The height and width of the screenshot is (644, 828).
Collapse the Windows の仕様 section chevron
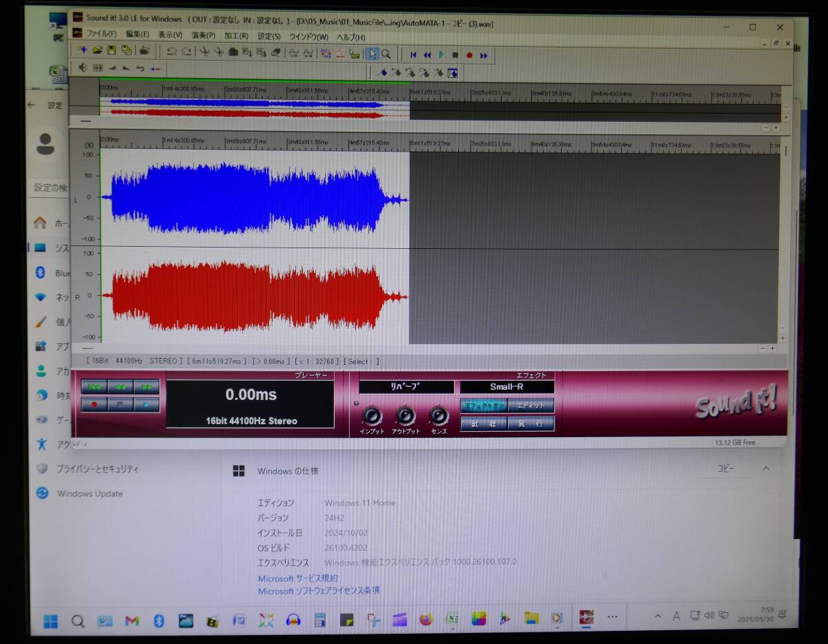click(766, 469)
